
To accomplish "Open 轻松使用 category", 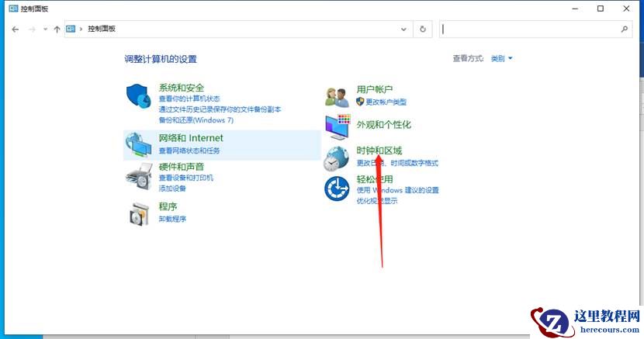I will tap(375, 179).
